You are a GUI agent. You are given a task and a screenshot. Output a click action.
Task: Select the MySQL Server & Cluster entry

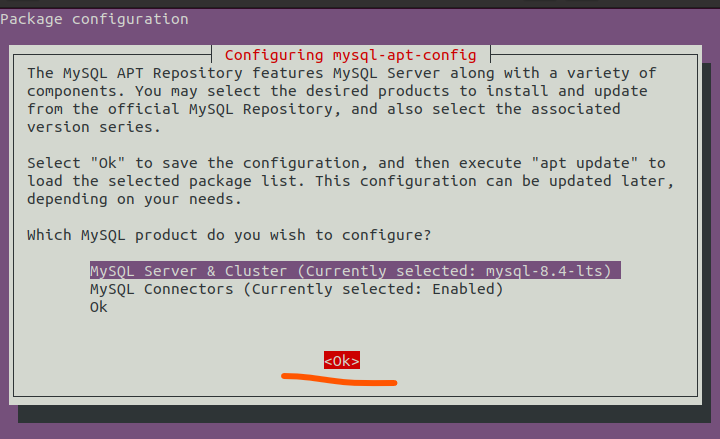(355, 270)
